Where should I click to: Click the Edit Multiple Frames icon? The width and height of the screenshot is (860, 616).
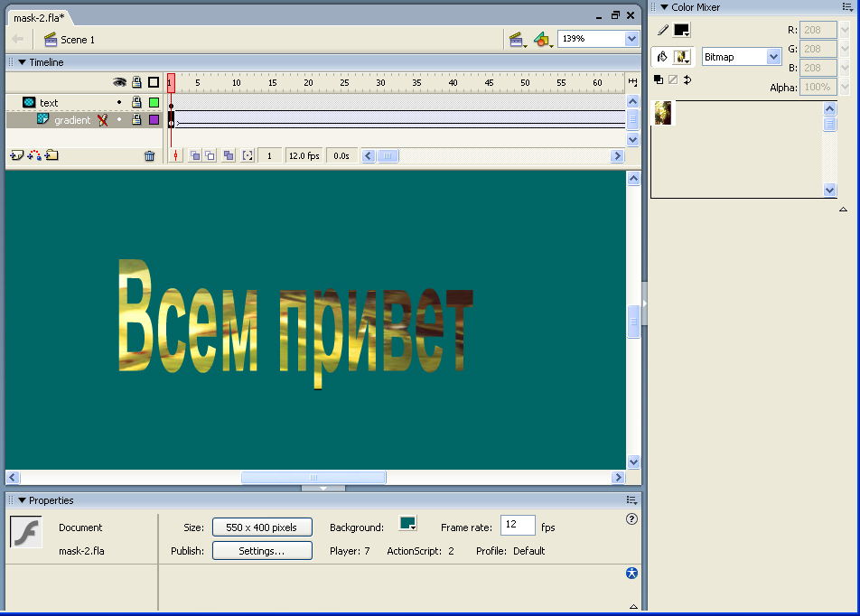[x=229, y=156]
